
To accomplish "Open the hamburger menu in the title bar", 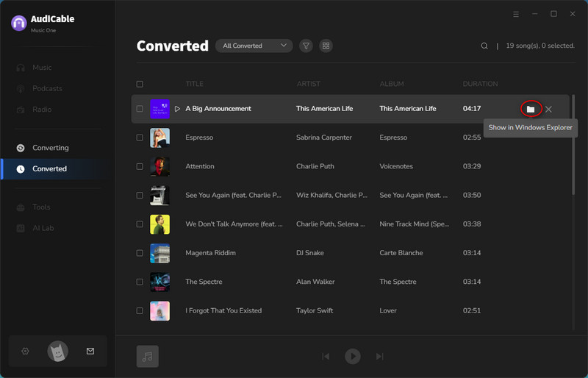I will (516, 14).
